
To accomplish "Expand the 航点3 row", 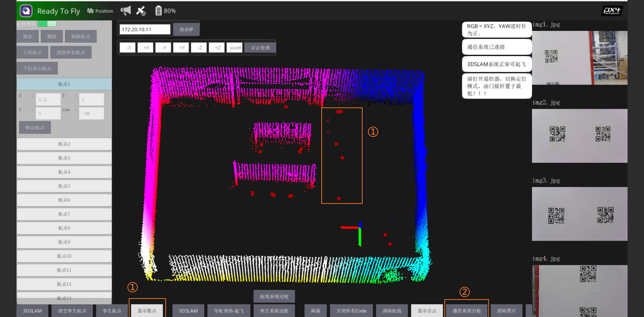I will click(64, 158).
